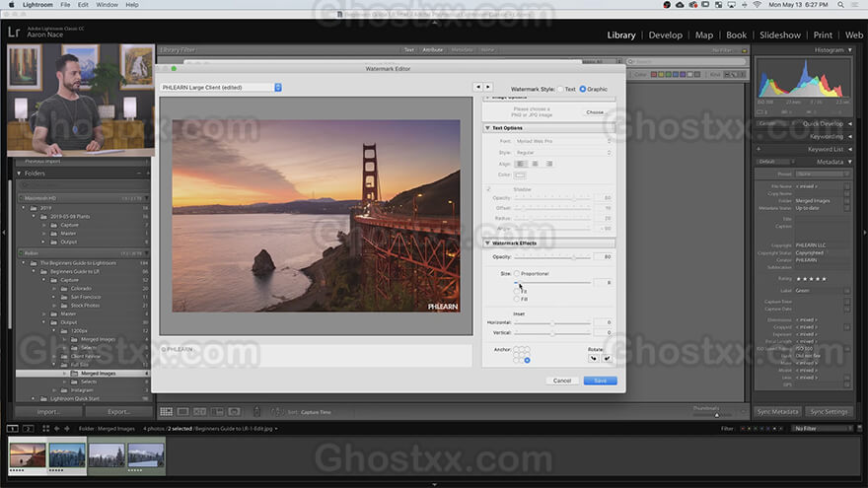Viewport: 868px width, 488px height.
Task: Remove folder with minus icon
Action: pos(138,174)
